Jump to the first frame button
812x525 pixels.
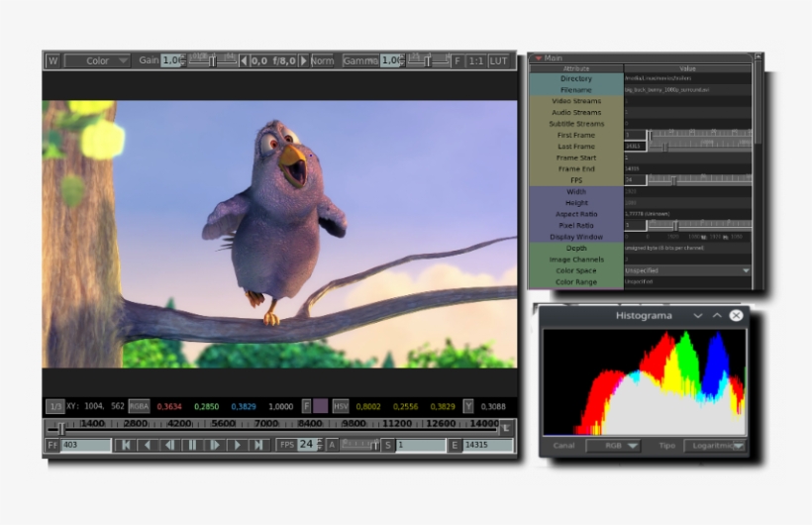(126, 446)
